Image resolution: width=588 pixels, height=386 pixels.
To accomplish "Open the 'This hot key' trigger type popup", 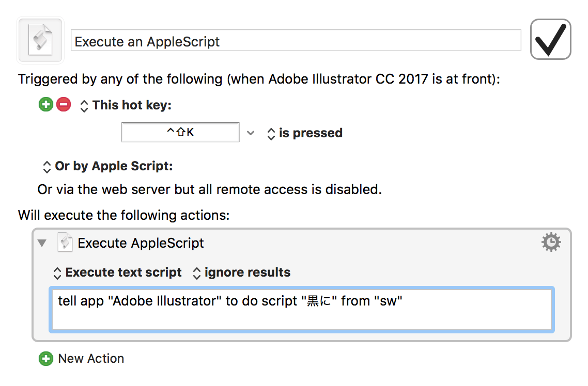I will tap(126, 105).
